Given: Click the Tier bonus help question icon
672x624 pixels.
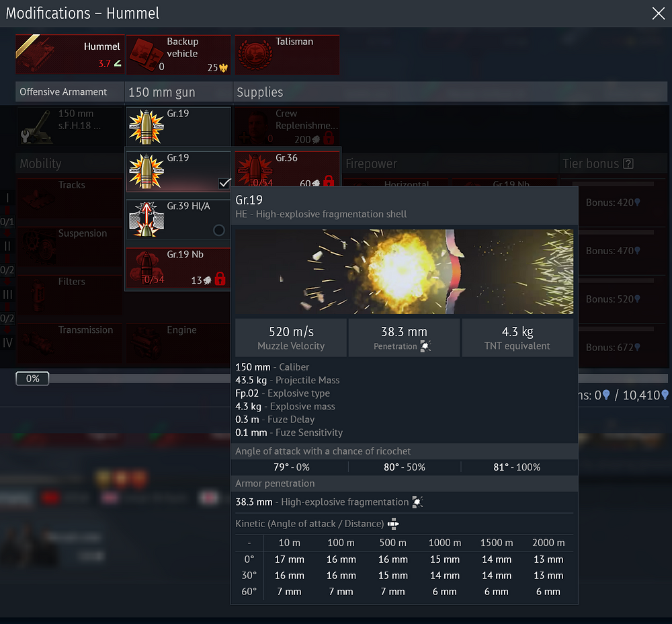Looking at the screenshot, I should click(628, 163).
